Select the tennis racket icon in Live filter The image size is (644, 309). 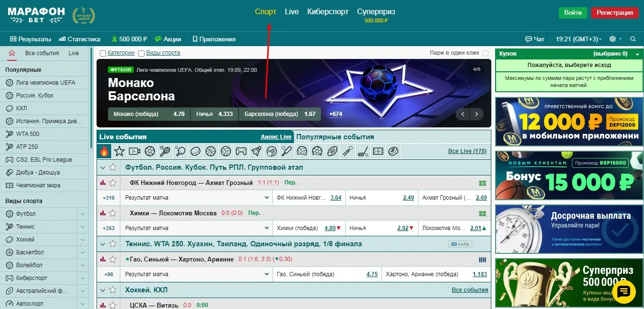click(x=165, y=151)
